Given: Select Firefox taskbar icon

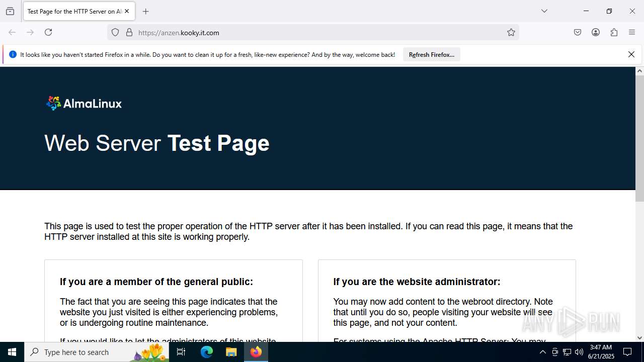Looking at the screenshot, I should (256, 352).
